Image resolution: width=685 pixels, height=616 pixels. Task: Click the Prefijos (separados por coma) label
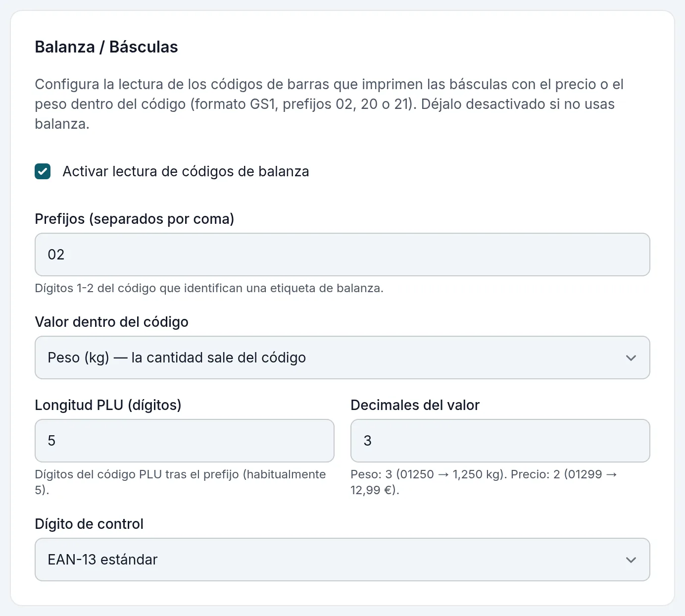coord(134,219)
